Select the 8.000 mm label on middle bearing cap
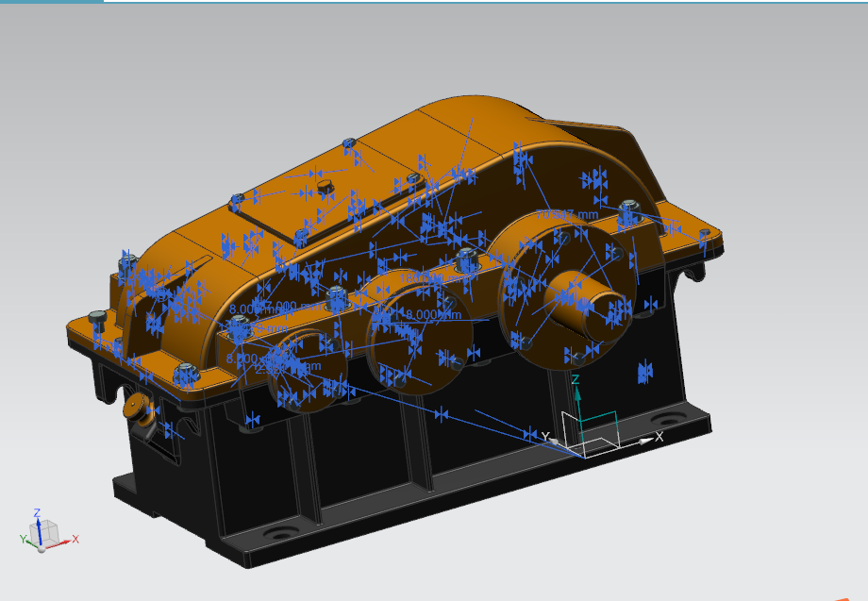The image size is (868, 601). point(433,314)
